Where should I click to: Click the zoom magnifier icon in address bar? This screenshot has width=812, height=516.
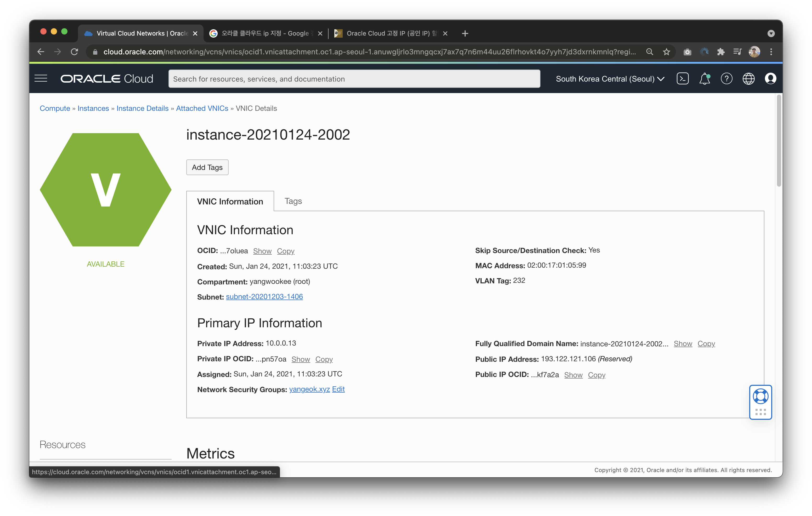[650, 52]
